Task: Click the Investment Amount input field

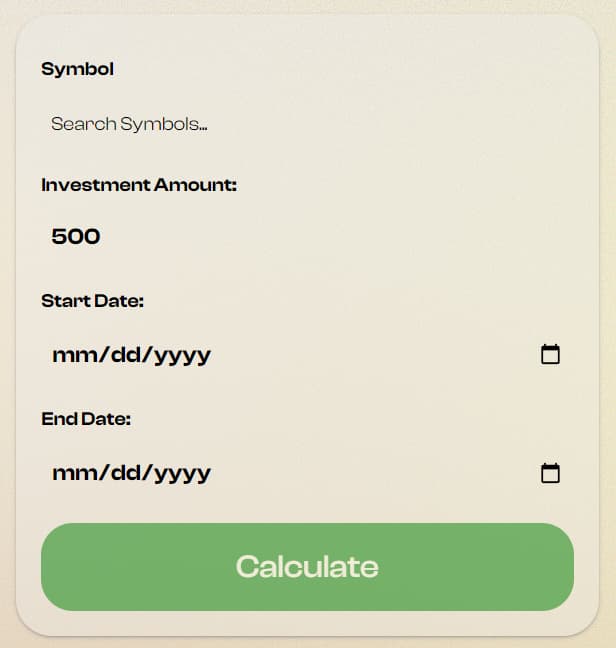Action: click(300, 237)
